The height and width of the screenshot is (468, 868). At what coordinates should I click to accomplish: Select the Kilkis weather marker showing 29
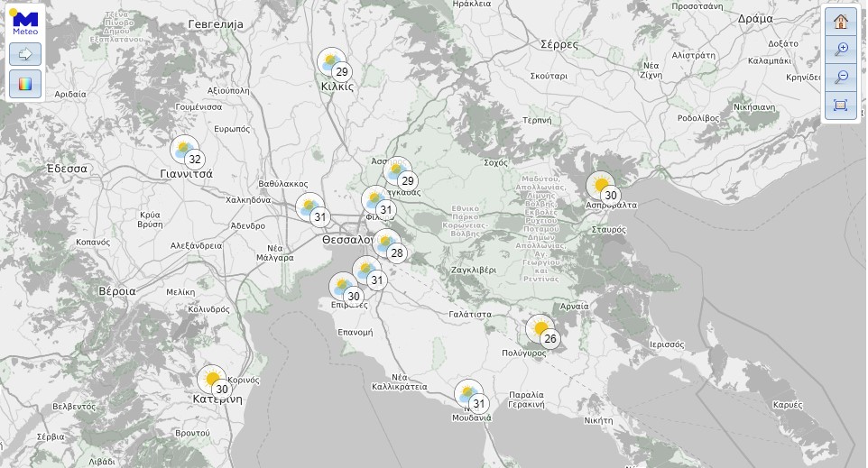click(x=333, y=64)
